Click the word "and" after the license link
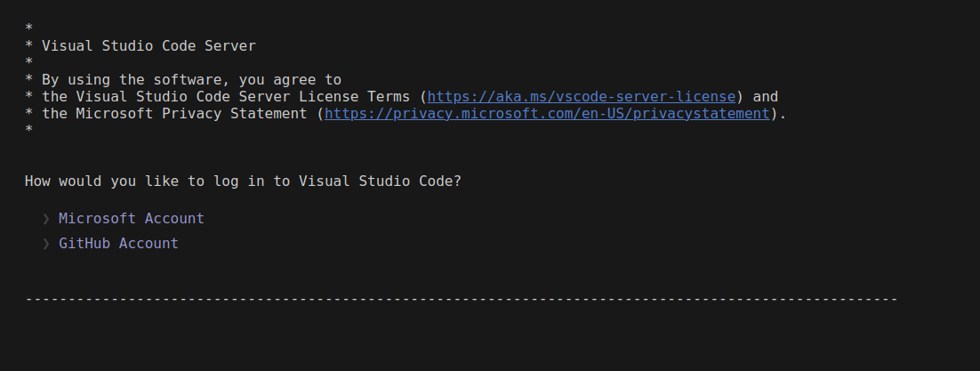980x371 pixels. pyautogui.click(x=766, y=96)
